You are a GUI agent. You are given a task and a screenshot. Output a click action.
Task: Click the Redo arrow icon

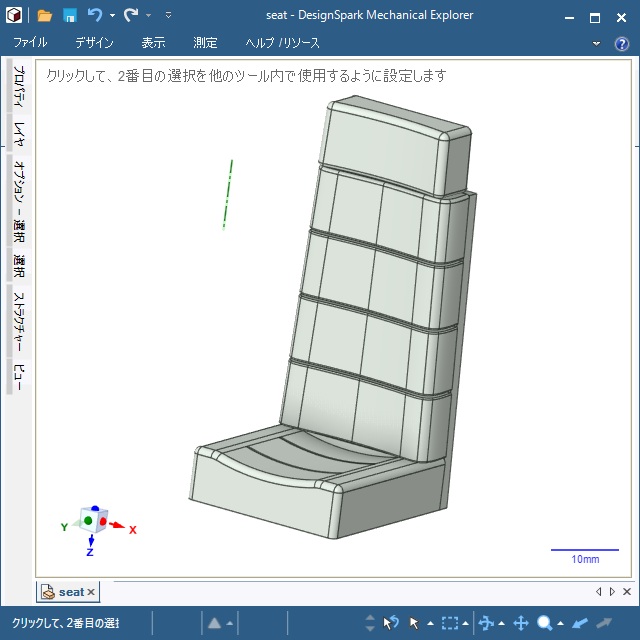click(130, 15)
